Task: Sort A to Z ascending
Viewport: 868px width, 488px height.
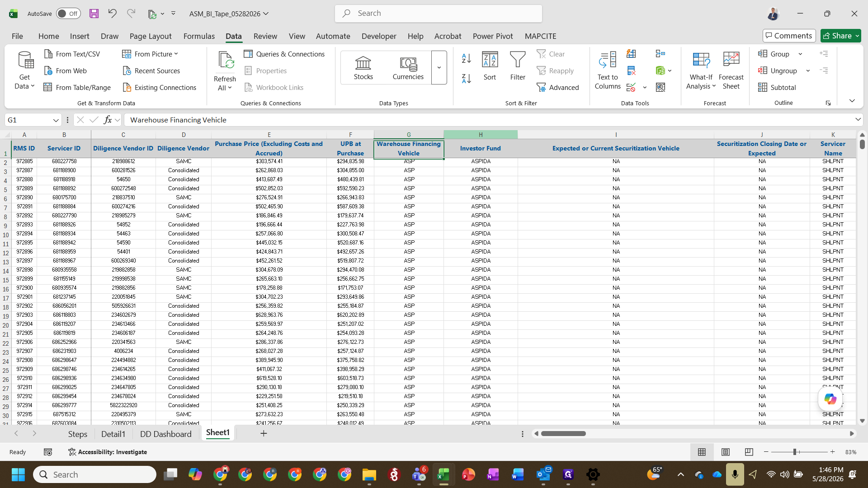Action: 467,58
